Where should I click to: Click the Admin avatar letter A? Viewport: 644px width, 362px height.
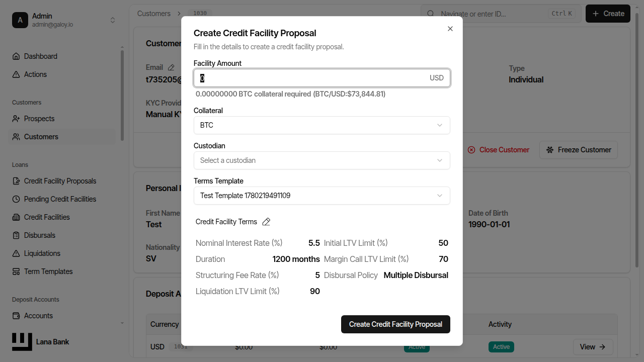click(x=20, y=20)
